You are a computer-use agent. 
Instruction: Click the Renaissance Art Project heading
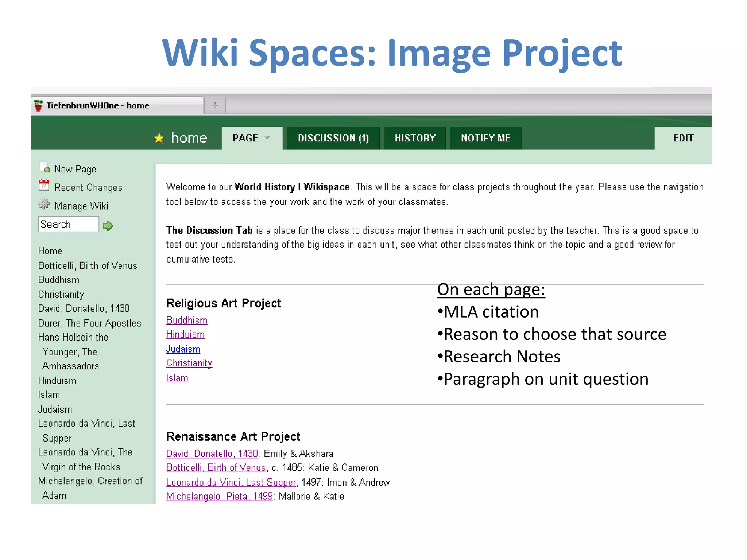coord(233,436)
